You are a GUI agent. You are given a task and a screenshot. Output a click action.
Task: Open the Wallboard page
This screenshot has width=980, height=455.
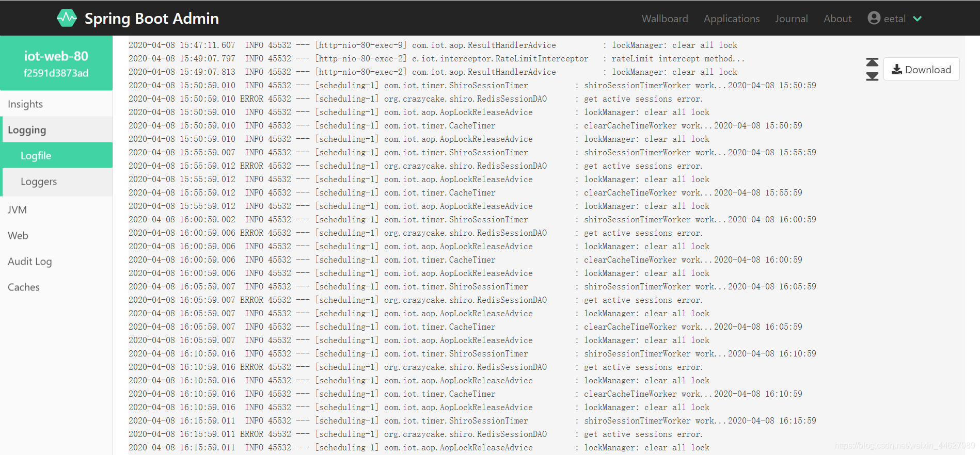(665, 19)
